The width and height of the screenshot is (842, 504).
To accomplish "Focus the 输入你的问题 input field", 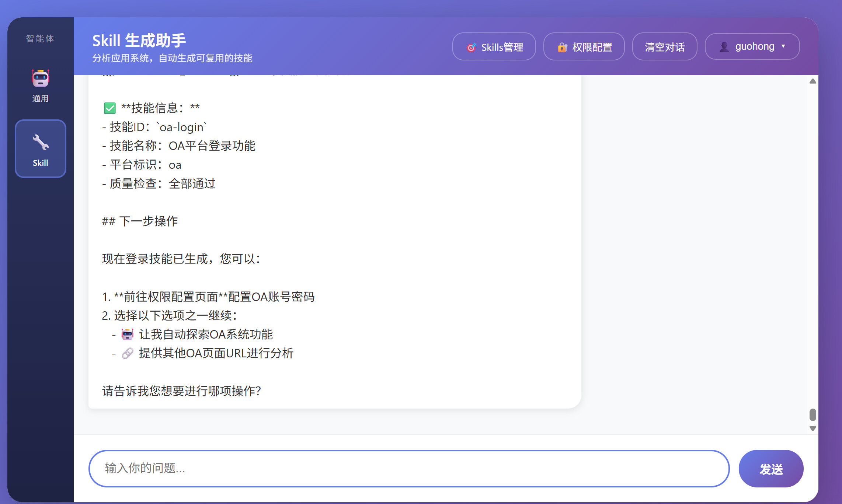I will 409,469.
